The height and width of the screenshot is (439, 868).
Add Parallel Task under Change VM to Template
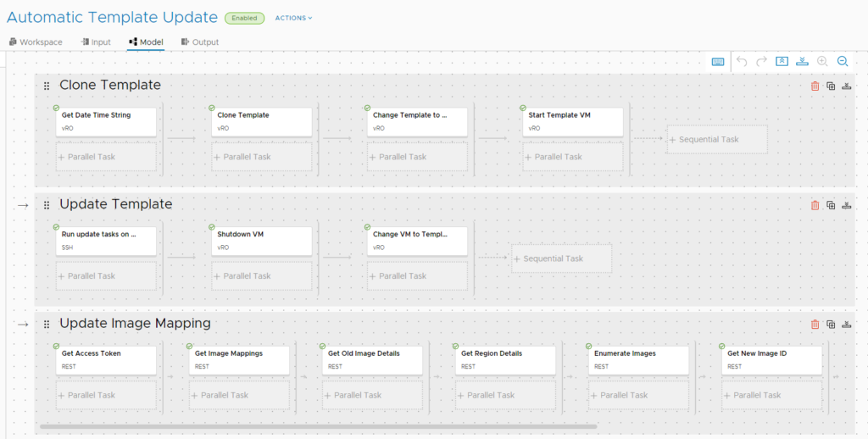pyautogui.click(x=417, y=276)
